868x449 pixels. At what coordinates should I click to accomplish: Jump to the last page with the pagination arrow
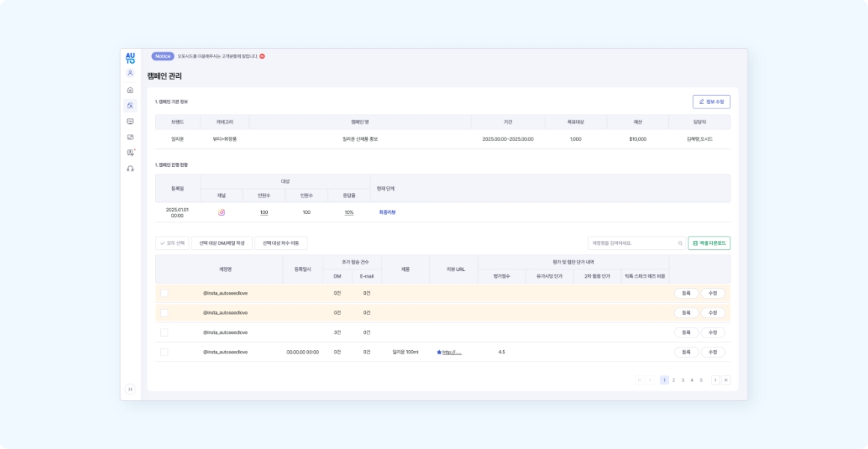click(726, 380)
